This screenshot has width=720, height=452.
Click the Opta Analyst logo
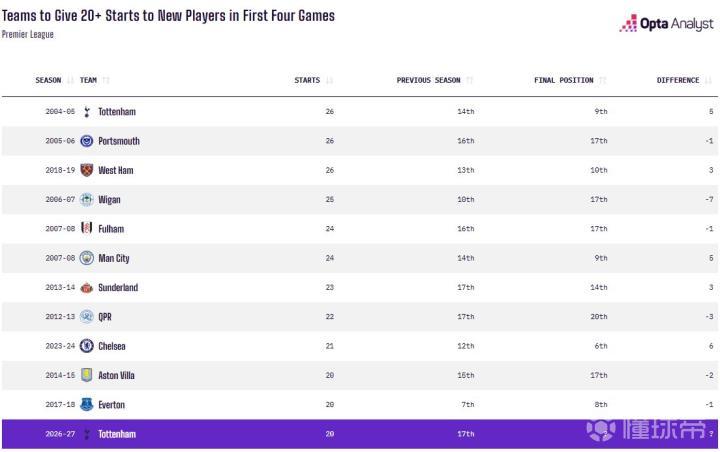tap(667, 23)
